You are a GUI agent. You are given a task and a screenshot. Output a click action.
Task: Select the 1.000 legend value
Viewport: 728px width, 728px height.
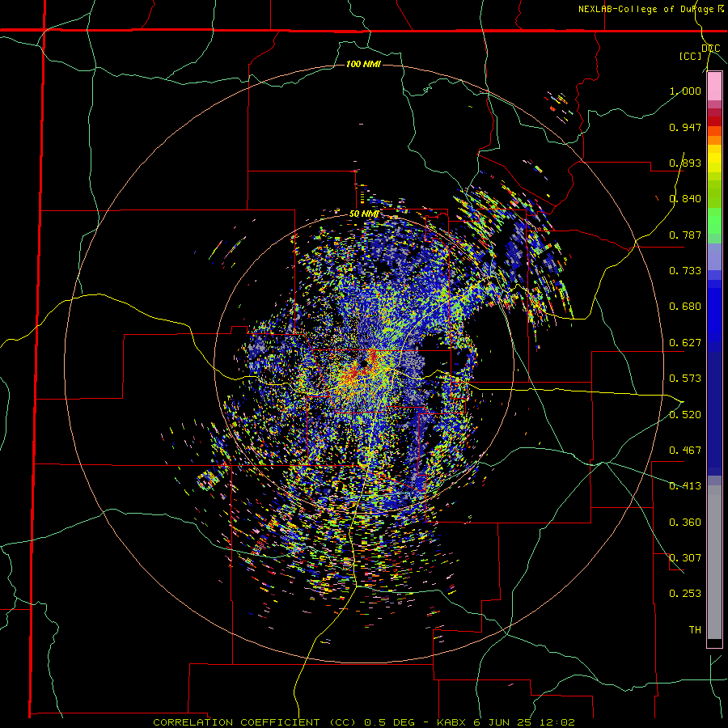point(685,91)
